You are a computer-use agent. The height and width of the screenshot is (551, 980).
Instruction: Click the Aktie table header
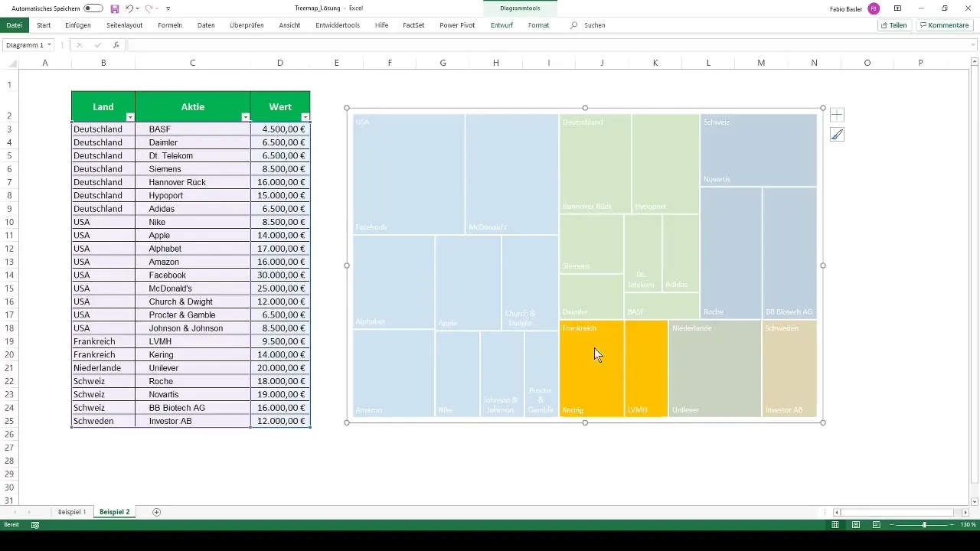(x=192, y=107)
